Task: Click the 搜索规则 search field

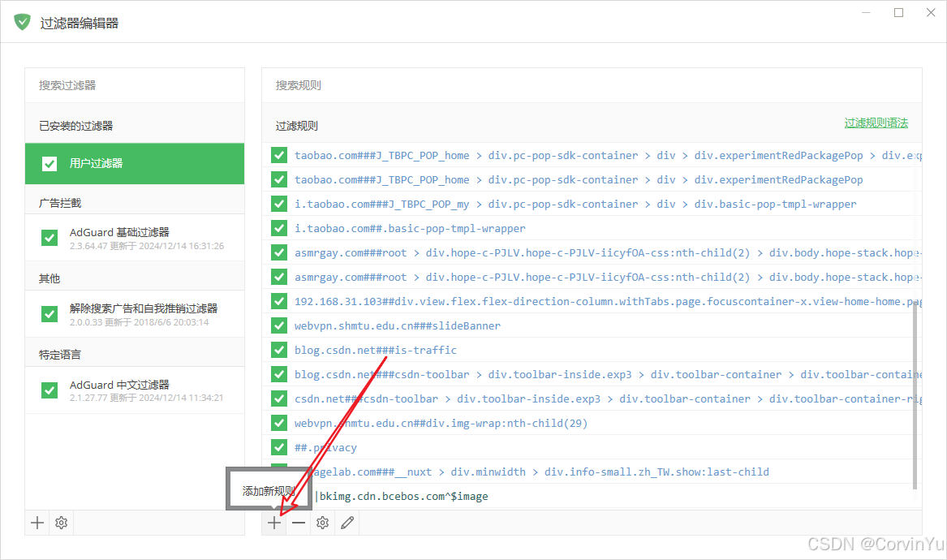Action: pos(592,85)
